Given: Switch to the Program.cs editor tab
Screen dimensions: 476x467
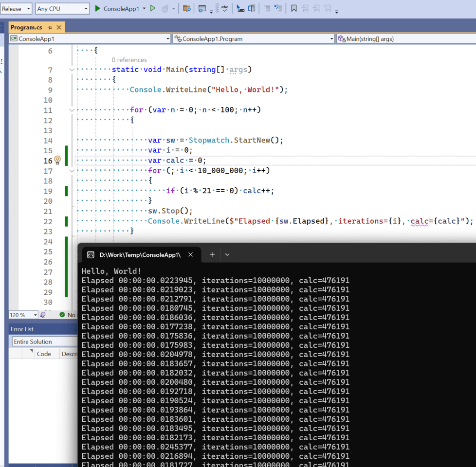Looking at the screenshot, I should coord(26,28).
